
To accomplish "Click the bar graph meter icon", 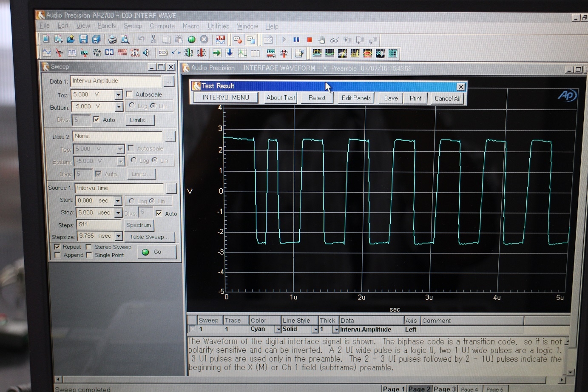I will tap(271, 53).
